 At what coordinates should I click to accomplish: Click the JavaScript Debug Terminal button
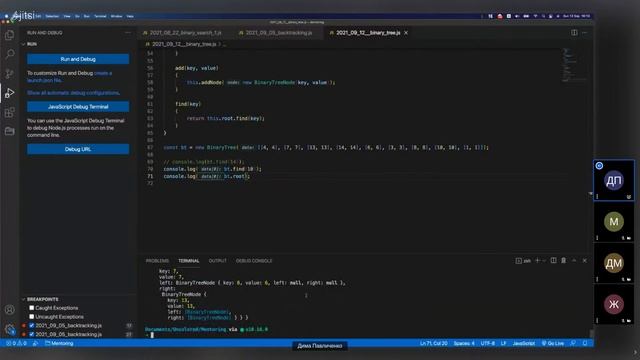tap(78, 107)
